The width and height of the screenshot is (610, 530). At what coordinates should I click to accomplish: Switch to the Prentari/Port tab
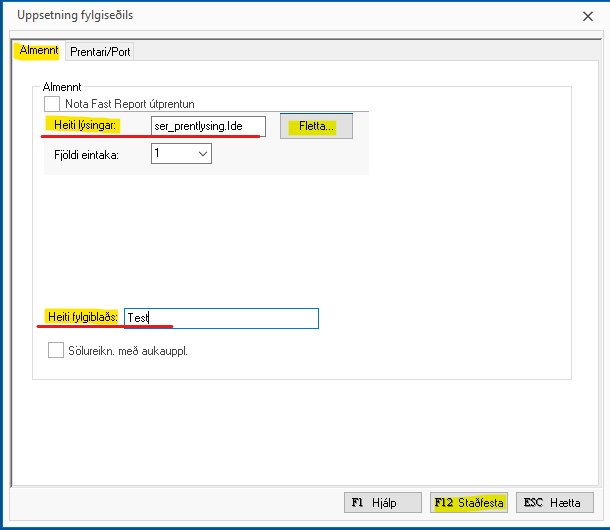(100, 51)
